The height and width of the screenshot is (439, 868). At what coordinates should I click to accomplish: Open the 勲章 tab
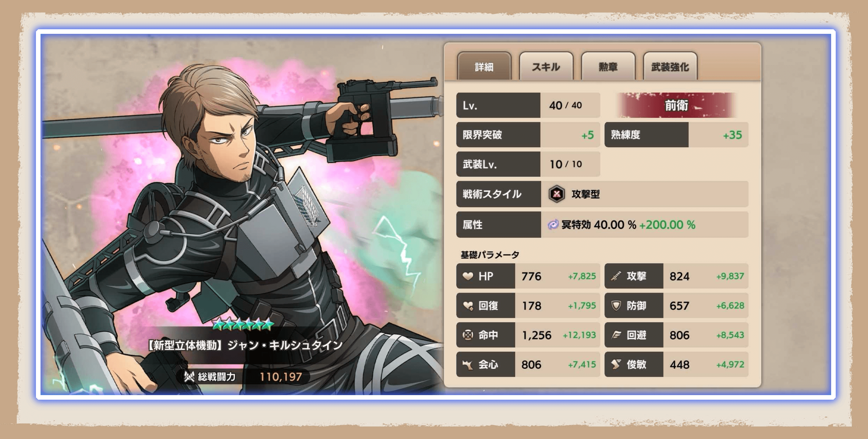click(608, 66)
